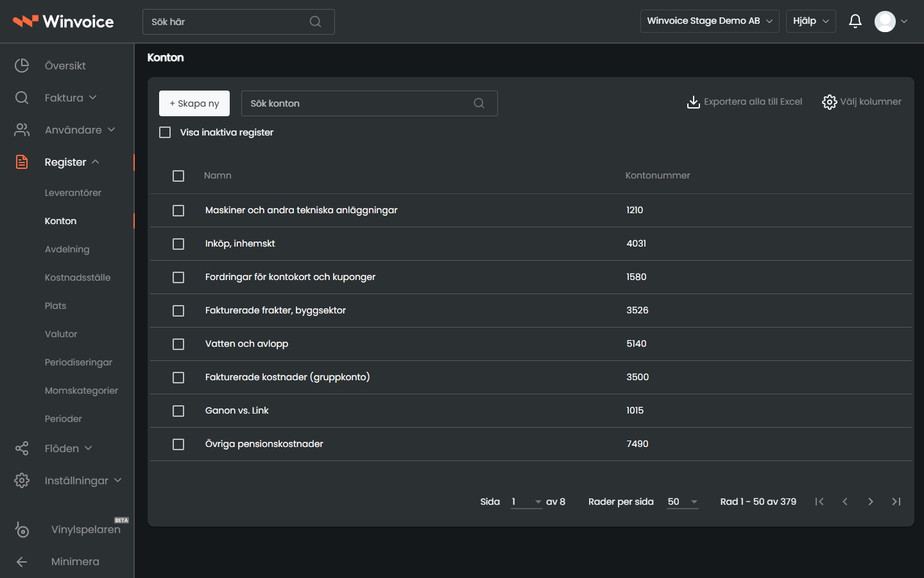The width and height of the screenshot is (924, 578).
Task: Go to Momskategorier register
Action: (x=81, y=390)
